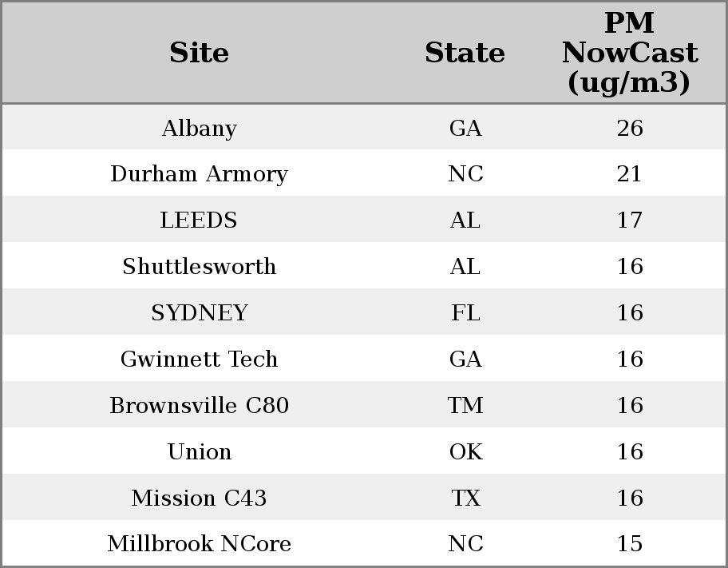Select the SYDNEY site cell

(x=200, y=312)
